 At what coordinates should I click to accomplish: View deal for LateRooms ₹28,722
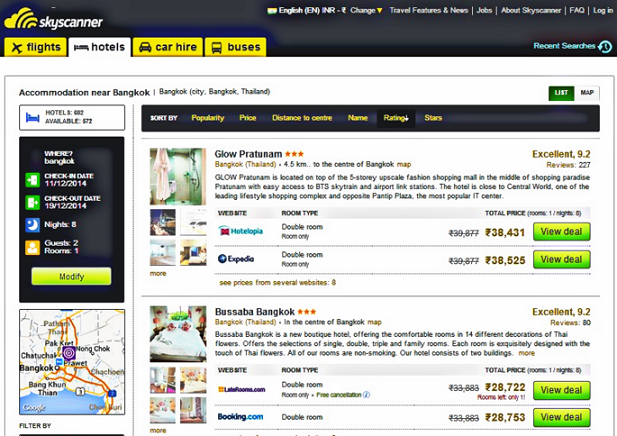(562, 390)
